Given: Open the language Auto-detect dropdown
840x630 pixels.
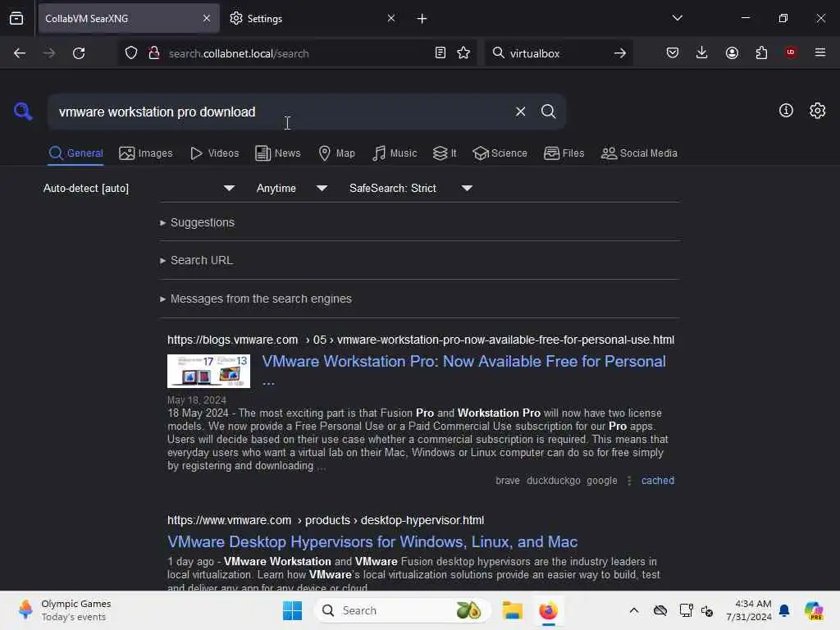Looking at the screenshot, I should coord(139,188).
